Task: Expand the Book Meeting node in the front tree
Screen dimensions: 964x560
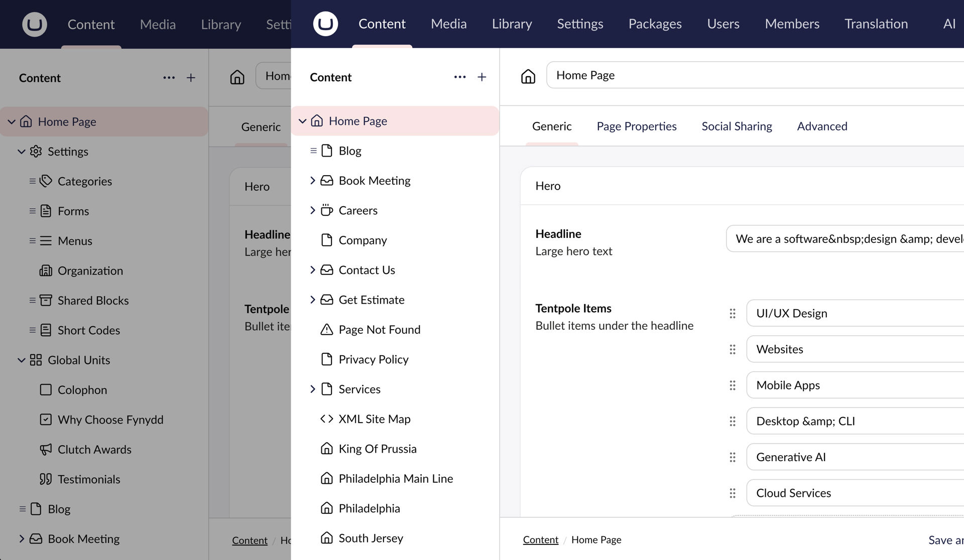Action: click(x=312, y=181)
